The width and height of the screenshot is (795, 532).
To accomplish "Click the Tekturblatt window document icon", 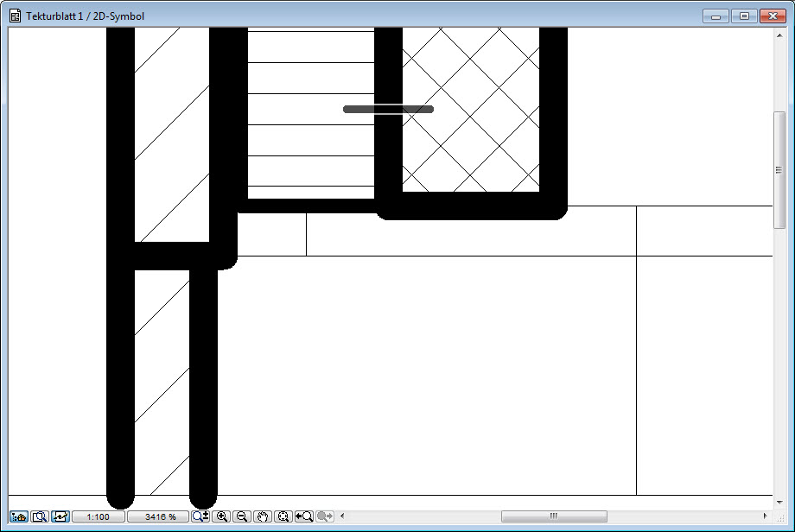I will (16, 16).
